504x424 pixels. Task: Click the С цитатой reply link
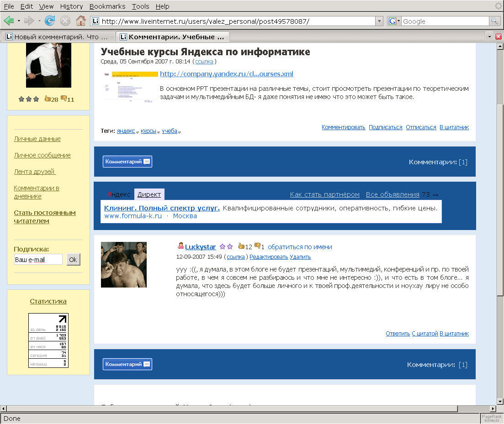click(x=425, y=334)
